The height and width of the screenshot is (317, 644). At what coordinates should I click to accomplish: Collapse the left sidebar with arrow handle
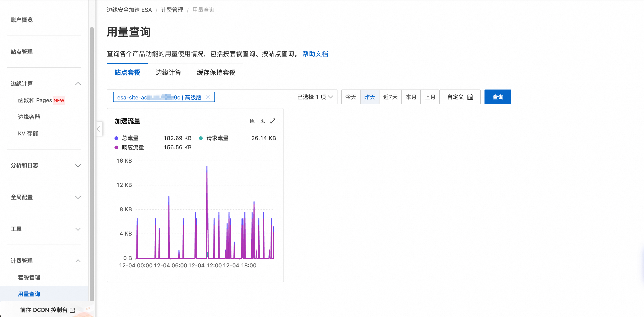tap(99, 129)
